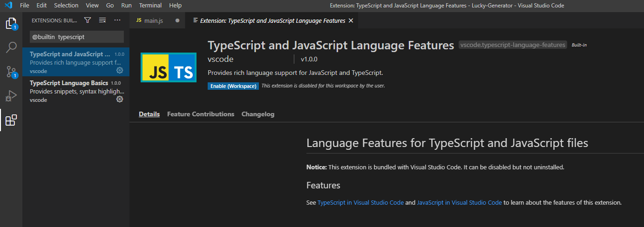Open the Run and Debug view

[11, 96]
